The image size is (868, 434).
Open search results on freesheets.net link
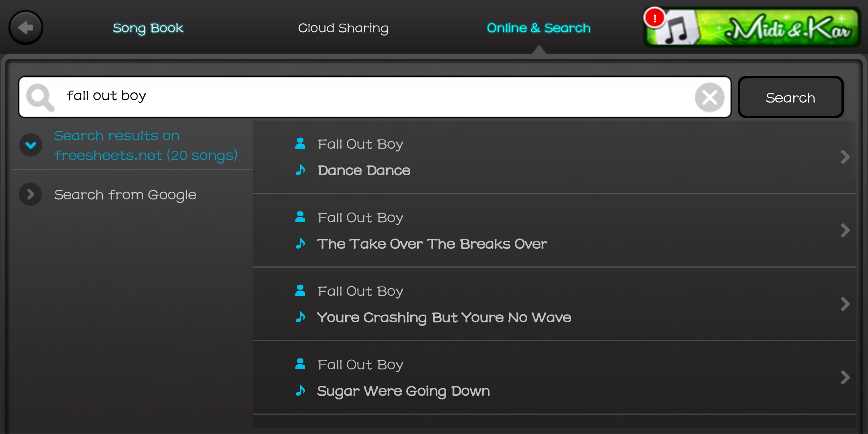click(x=146, y=145)
